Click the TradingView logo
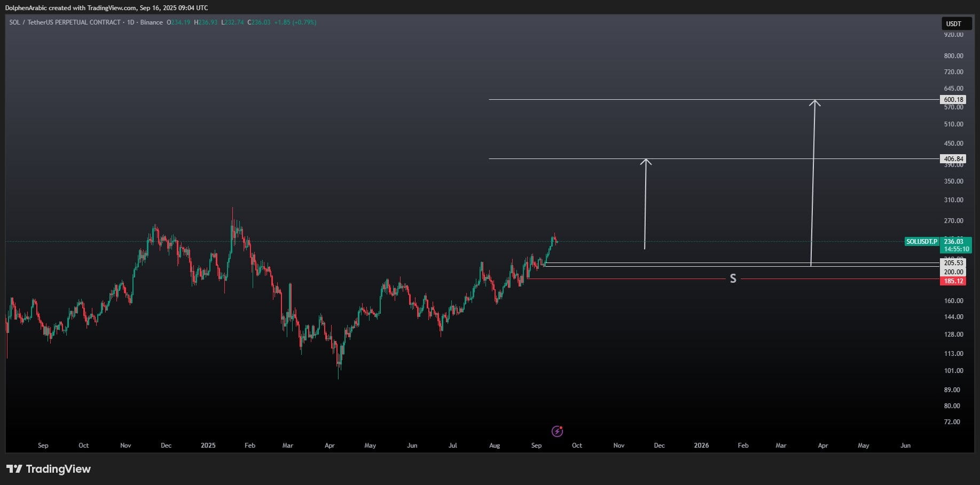 49,469
